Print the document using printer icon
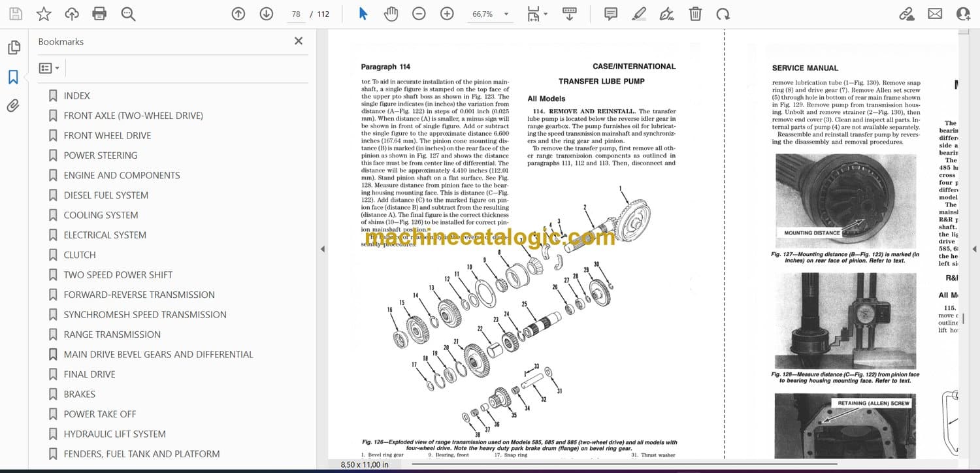This screenshot has width=980, height=473. [99, 14]
